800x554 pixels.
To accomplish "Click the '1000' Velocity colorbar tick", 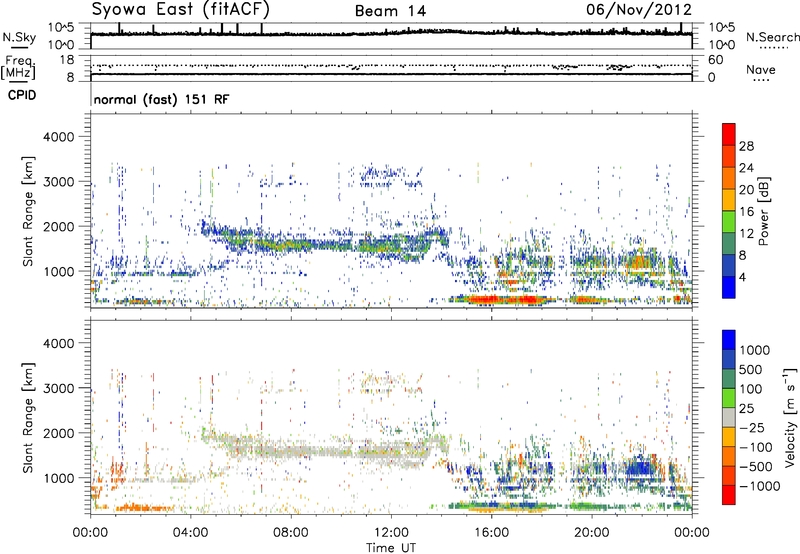I will [754, 350].
